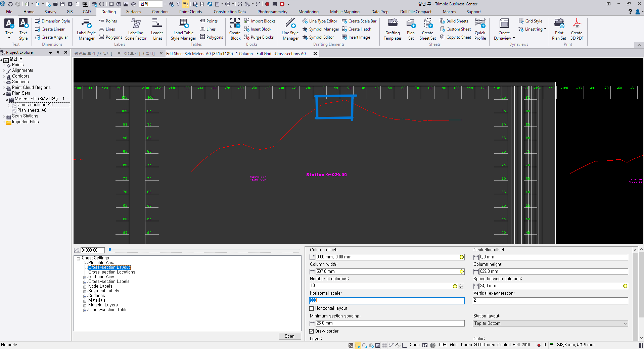This screenshot has height=349, width=644.
Task: Uncheck the Draw border checkbox
Action: click(x=312, y=331)
